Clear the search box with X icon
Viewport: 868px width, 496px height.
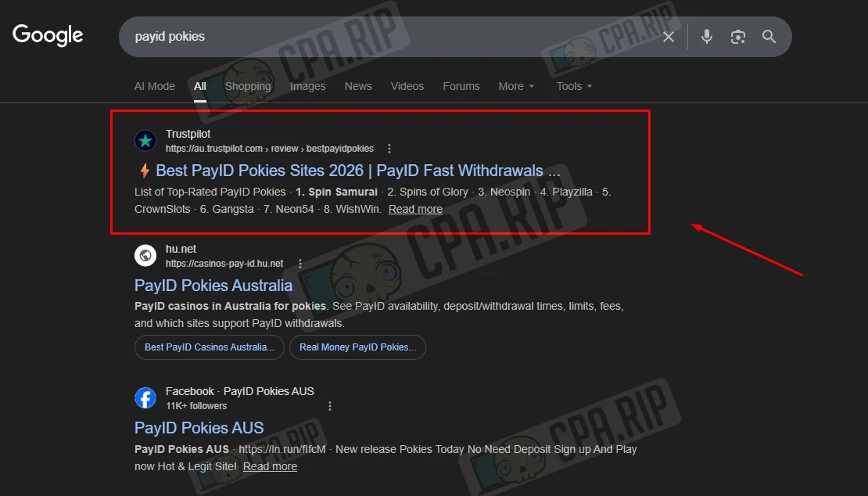tap(669, 37)
